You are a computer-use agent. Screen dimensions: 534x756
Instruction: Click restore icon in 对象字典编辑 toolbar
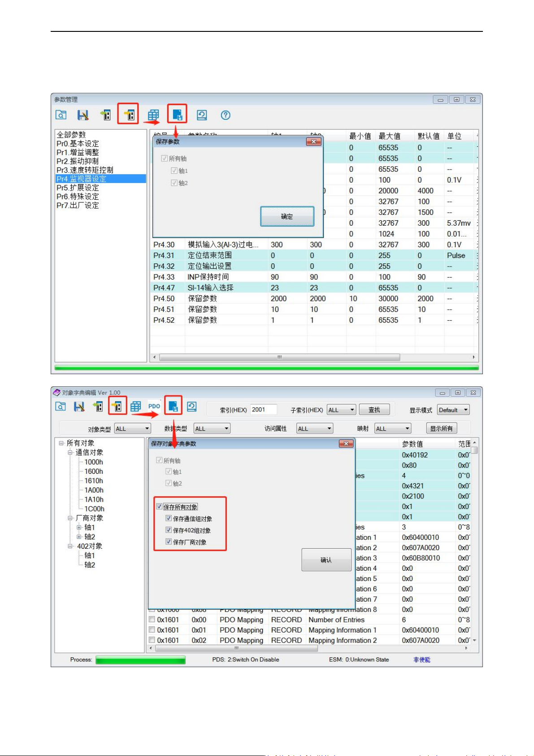[192, 406]
